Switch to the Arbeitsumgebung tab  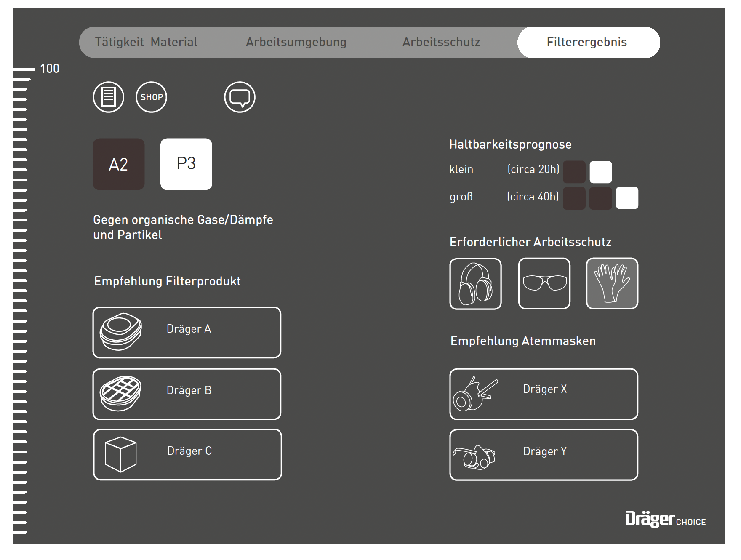(x=296, y=42)
